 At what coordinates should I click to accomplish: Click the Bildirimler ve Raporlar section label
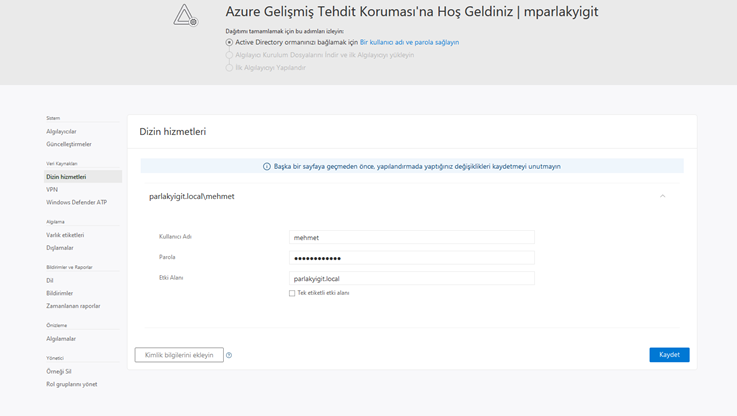pos(69,267)
